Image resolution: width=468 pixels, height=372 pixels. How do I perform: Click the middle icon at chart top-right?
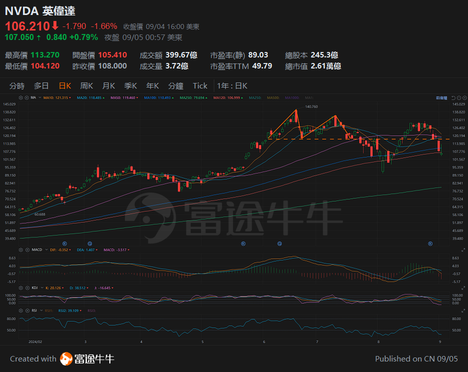click(459, 98)
